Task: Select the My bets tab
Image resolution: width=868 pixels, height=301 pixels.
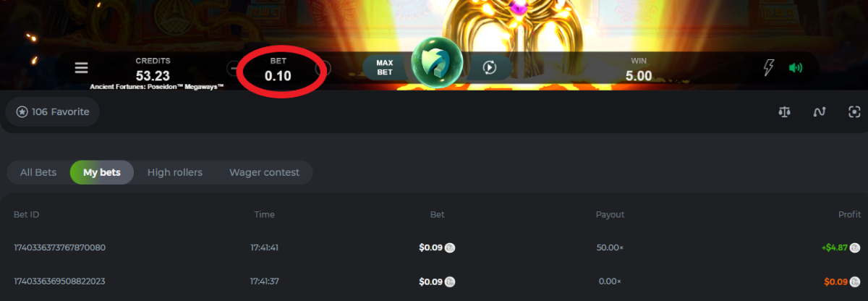Action: pos(101,172)
